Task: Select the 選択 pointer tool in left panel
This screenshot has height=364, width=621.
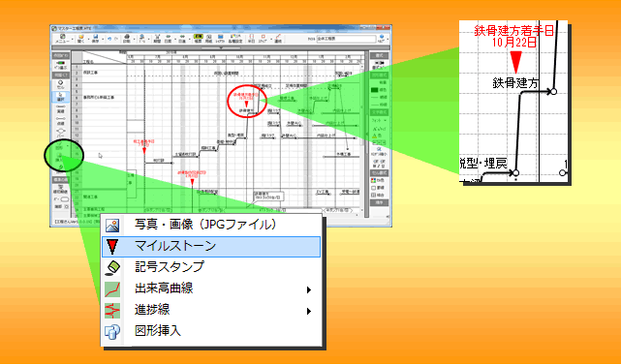Action: point(61,98)
